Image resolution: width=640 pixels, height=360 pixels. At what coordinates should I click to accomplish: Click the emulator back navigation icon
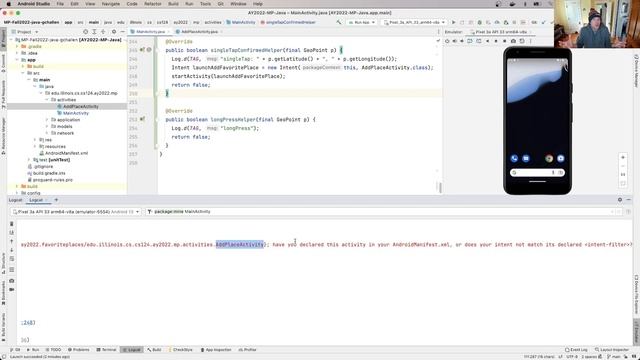[x=487, y=41]
